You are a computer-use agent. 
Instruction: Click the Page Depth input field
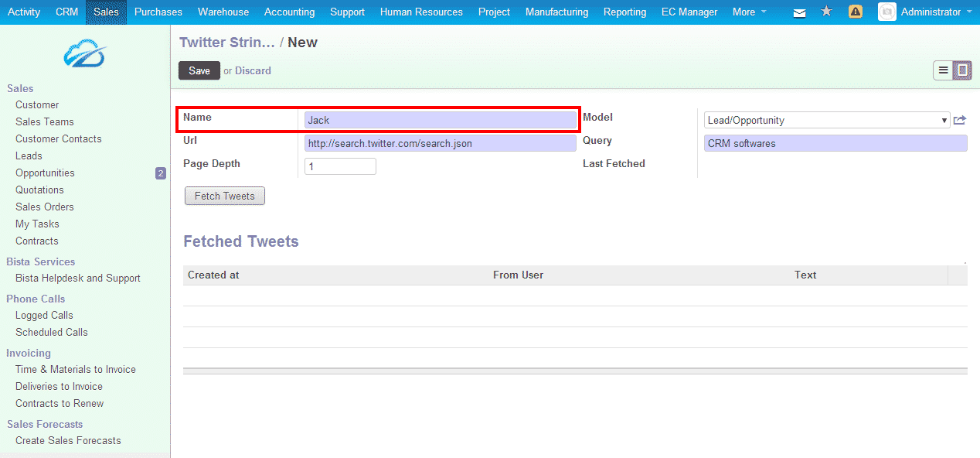coord(340,166)
